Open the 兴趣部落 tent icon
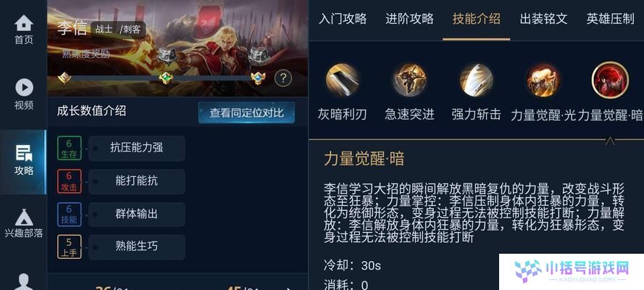Viewport: 644px width, 290px height. click(24, 224)
